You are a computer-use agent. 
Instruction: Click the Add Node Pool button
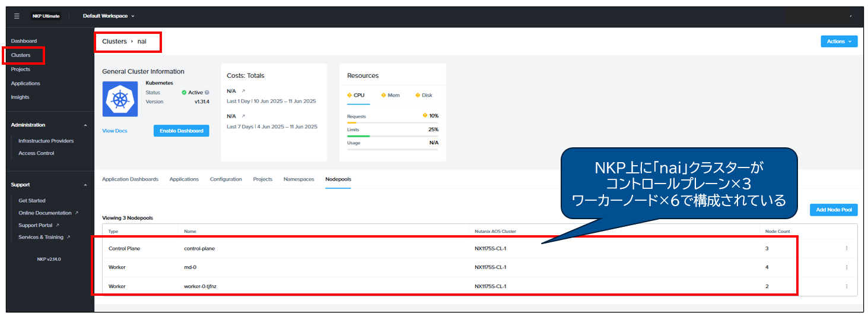click(833, 210)
